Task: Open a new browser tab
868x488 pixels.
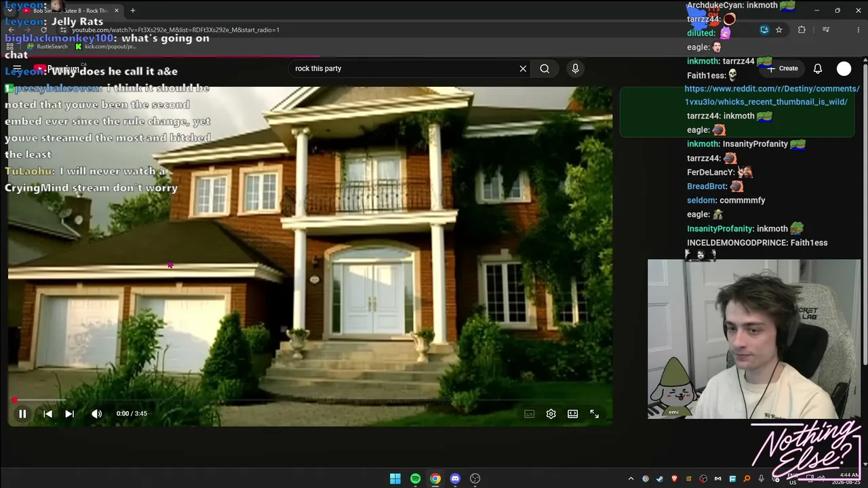Action: click(x=133, y=11)
